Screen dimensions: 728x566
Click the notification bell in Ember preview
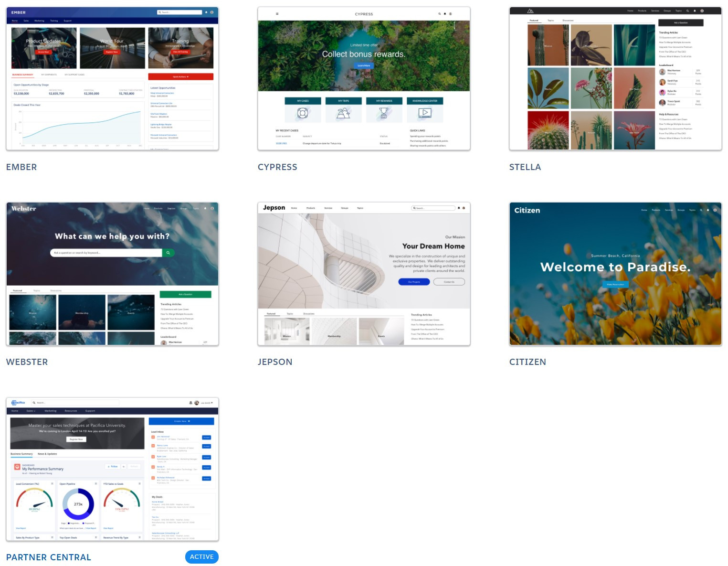pyautogui.click(x=206, y=12)
